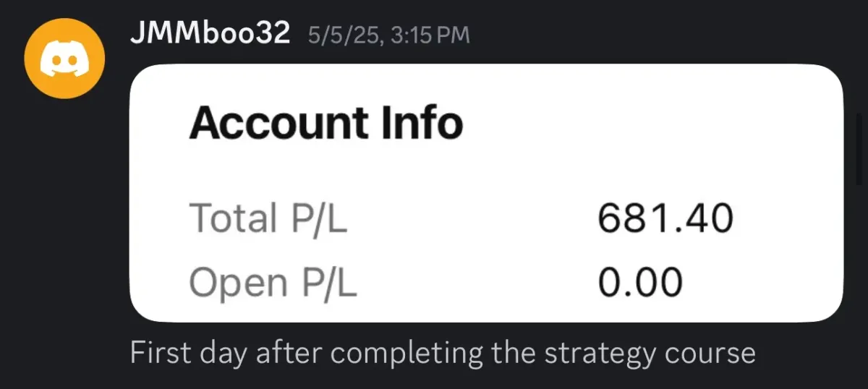
Task: Click the 3:15 PM time stamp
Action: pyautogui.click(x=430, y=35)
